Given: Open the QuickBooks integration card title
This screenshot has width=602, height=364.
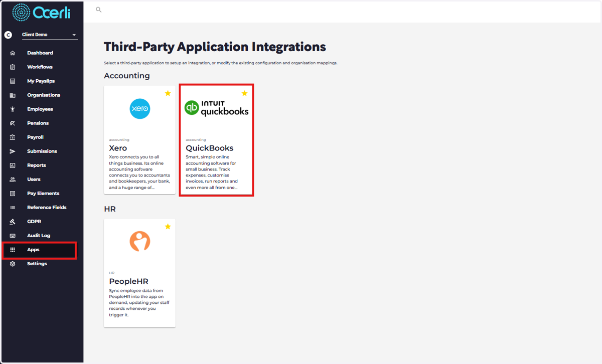Looking at the screenshot, I should [209, 148].
